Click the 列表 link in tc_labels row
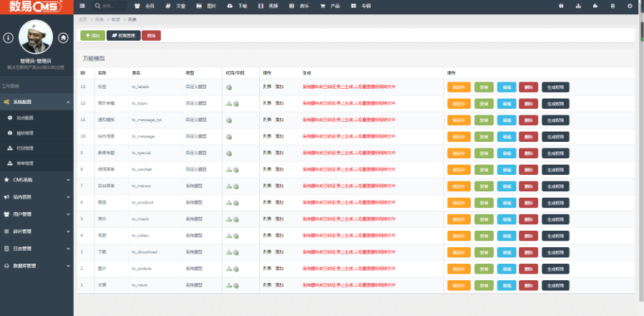644x316 pixels. click(x=267, y=87)
